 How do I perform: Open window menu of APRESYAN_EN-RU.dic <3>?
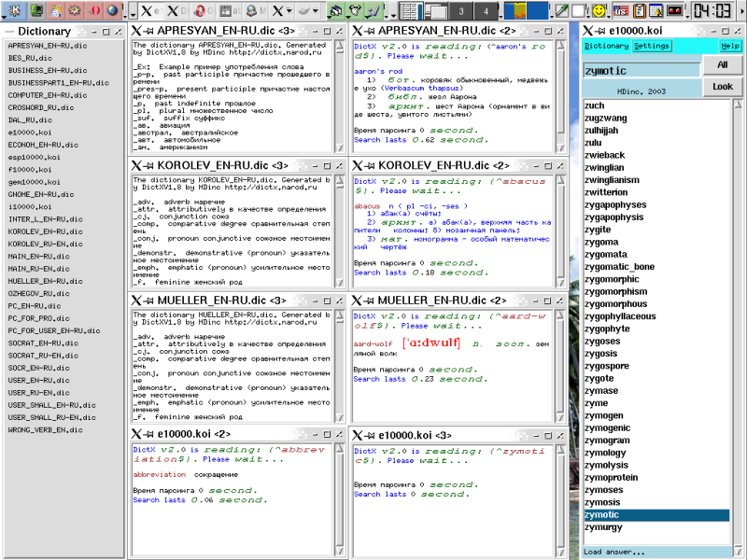pos(135,31)
